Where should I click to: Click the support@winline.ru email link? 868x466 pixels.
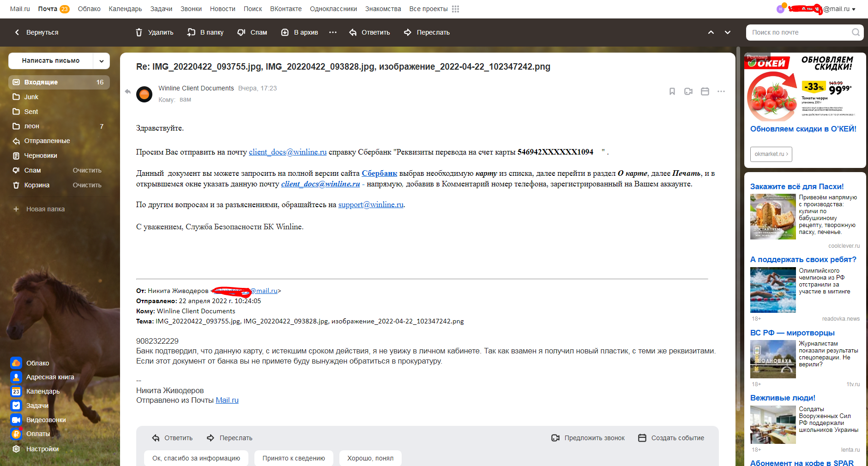(x=371, y=204)
